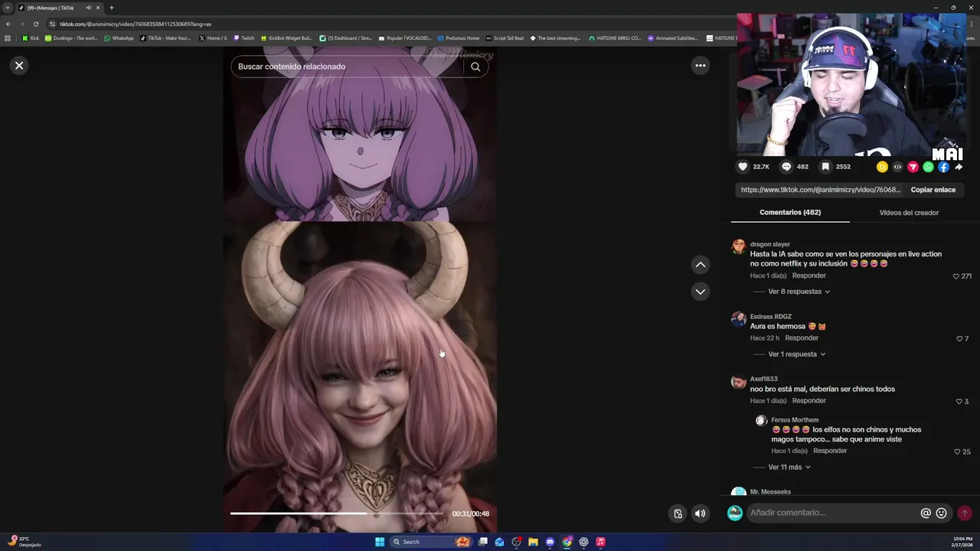
Task: Like Esdrass RDGZ's comment
Action: tap(959, 339)
